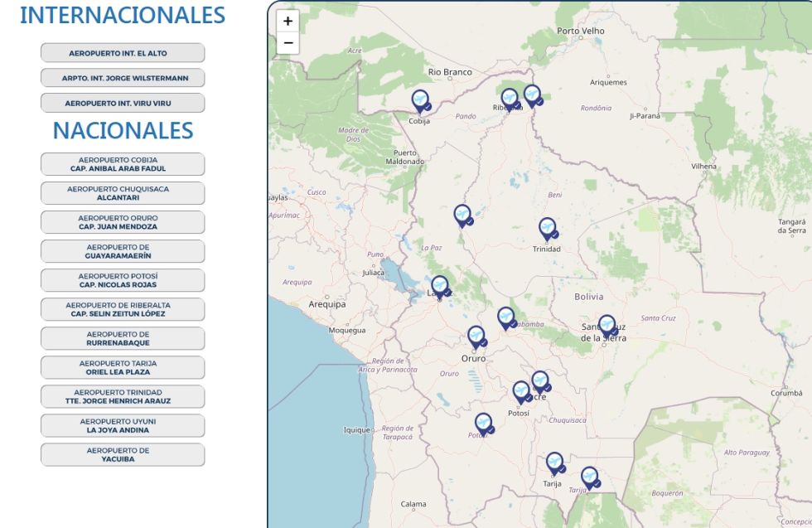Select Aeropuerto Tarija Oriel Lea Plaza
This screenshot has width=812, height=528.
coord(123,367)
